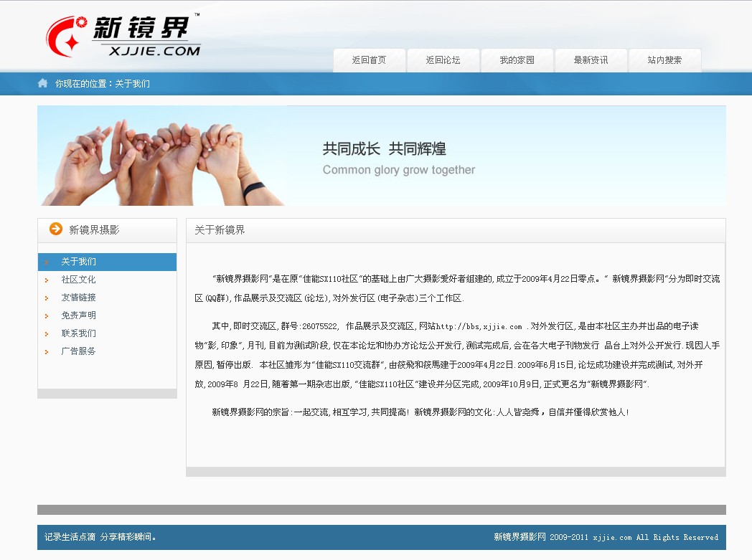This screenshot has height=560, width=752.
Task: Click the home icon in the breadcrumb bar
Action: point(42,83)
